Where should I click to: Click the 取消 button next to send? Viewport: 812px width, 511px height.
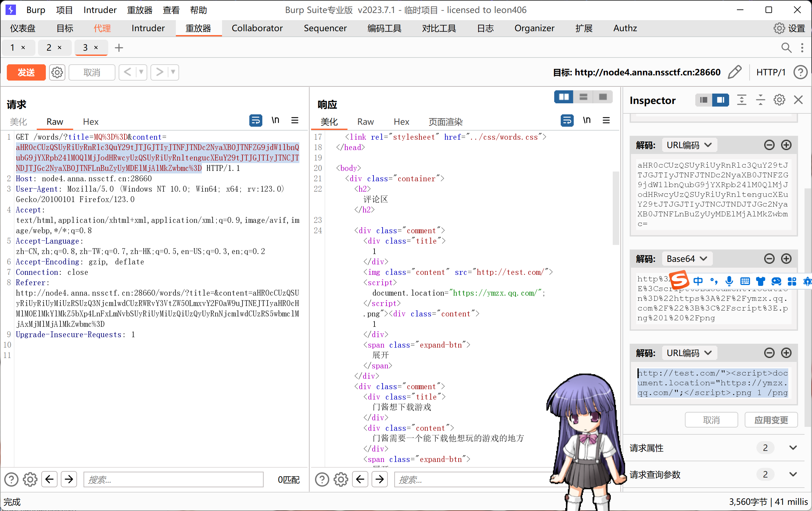pos(92,72)
